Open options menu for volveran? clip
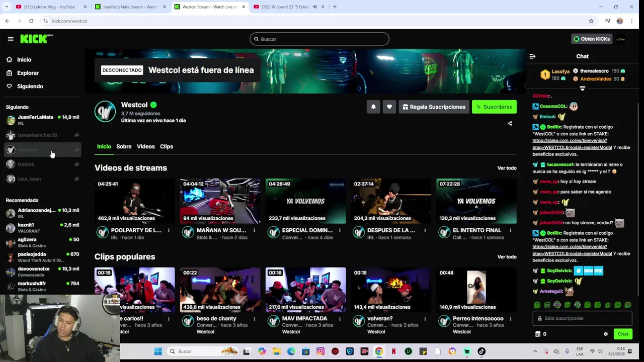This screenshot has height=362, width=644. (425, 319)
